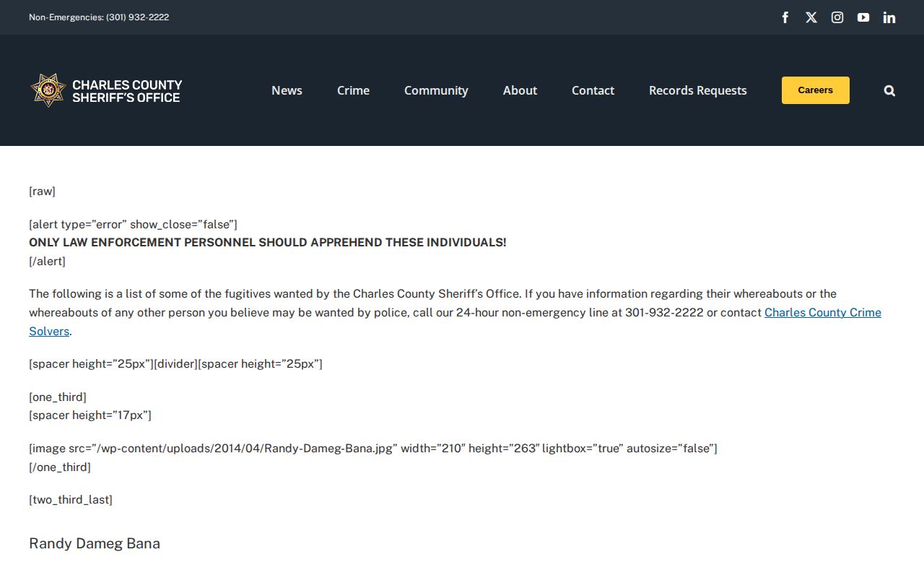The width and height of the screenshot is (924, 578).
Task: Open the Crime menu
Action: (353, 90)
